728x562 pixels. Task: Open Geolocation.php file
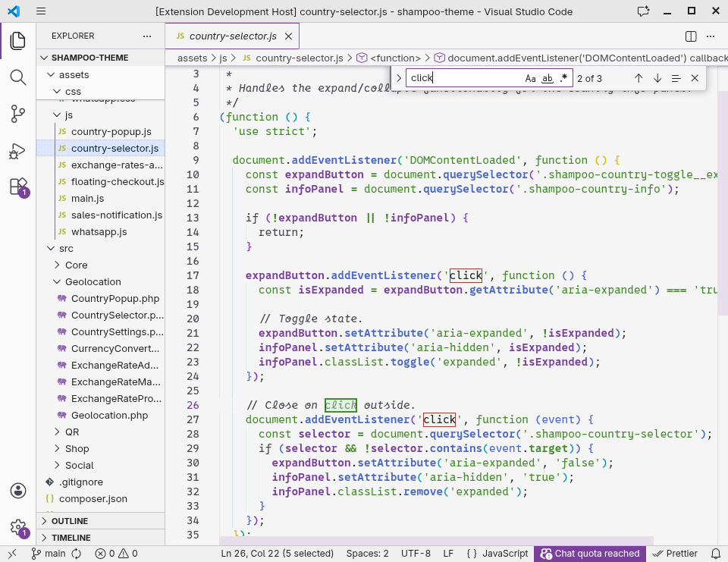[x=100, y=415]
